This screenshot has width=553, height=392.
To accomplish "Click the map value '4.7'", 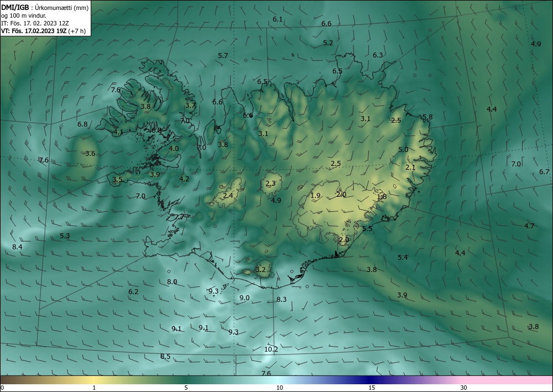I will tap(529, 226).
